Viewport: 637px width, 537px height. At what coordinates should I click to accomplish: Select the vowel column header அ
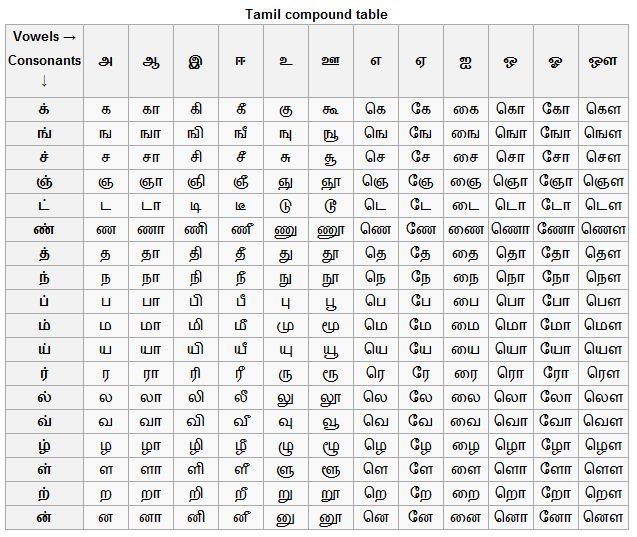pos(105,60)
